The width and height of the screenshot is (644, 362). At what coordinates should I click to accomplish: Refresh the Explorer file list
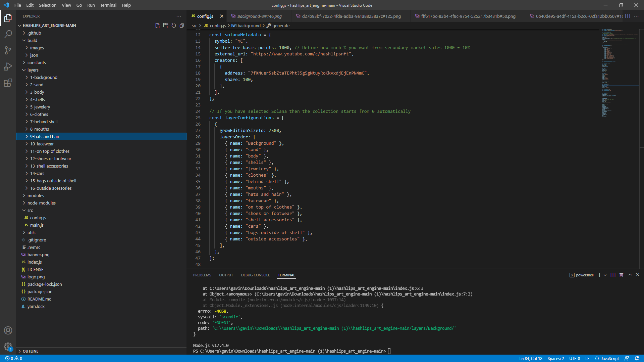pyautogui.click(x=174, y=25)
